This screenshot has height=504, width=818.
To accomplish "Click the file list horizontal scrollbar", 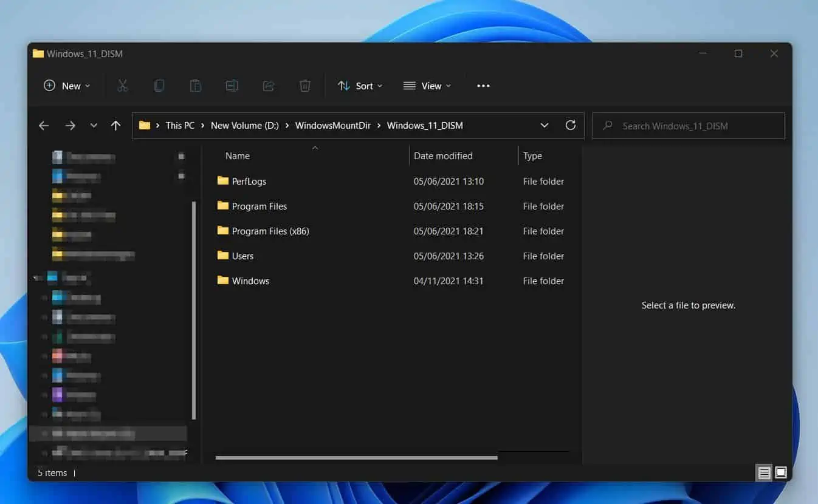I will tap(356, 457).
